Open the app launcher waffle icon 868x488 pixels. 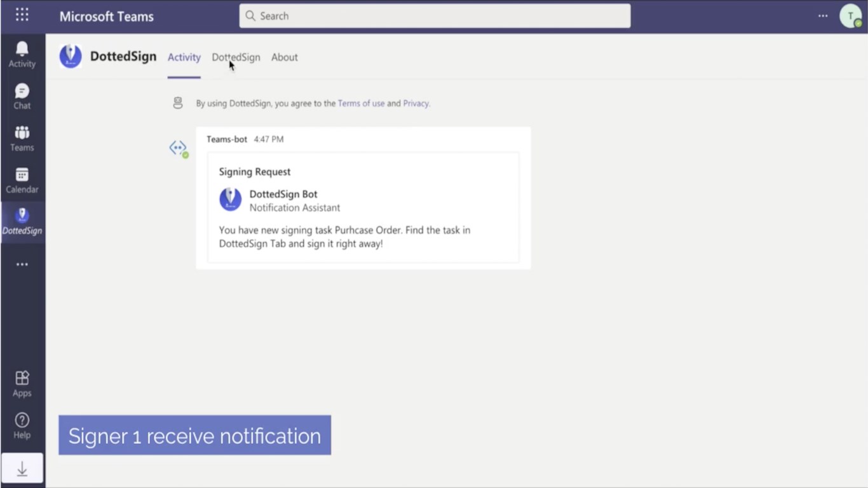(22, 15)
